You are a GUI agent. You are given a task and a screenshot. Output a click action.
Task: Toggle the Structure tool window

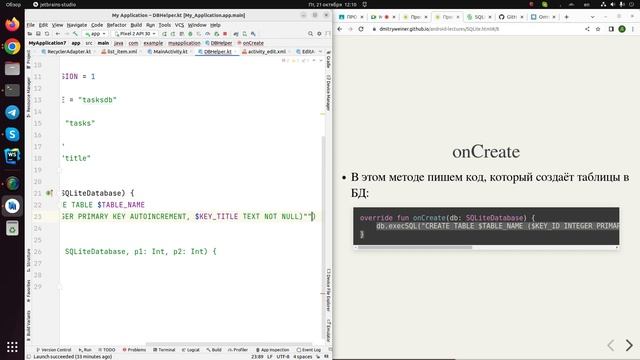coord(28,261)
